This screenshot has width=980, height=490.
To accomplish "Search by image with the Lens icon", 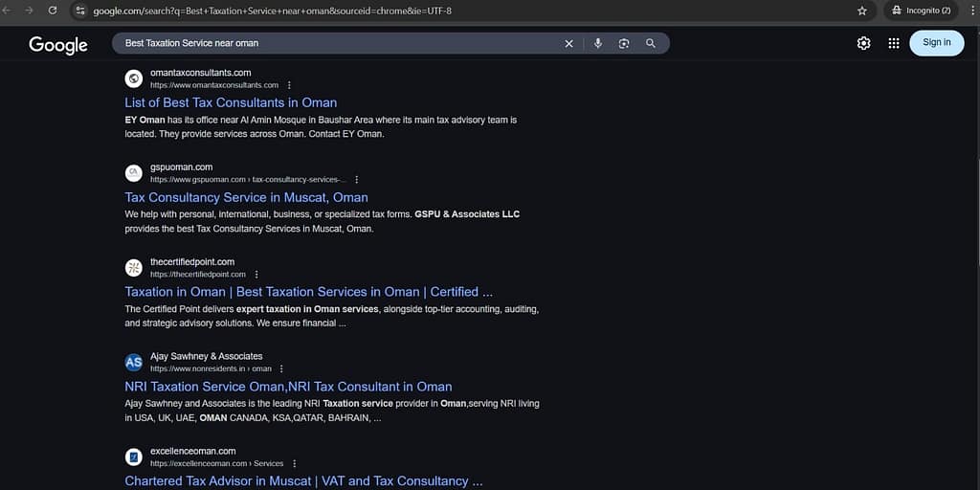I will coord(624,43).
